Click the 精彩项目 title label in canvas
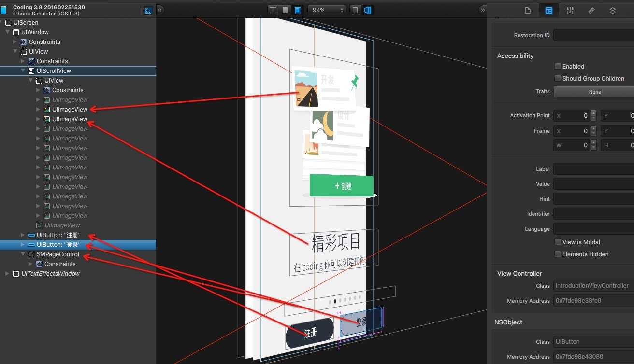The width and height of the screenshot is (634, 364). pos(336,243)
